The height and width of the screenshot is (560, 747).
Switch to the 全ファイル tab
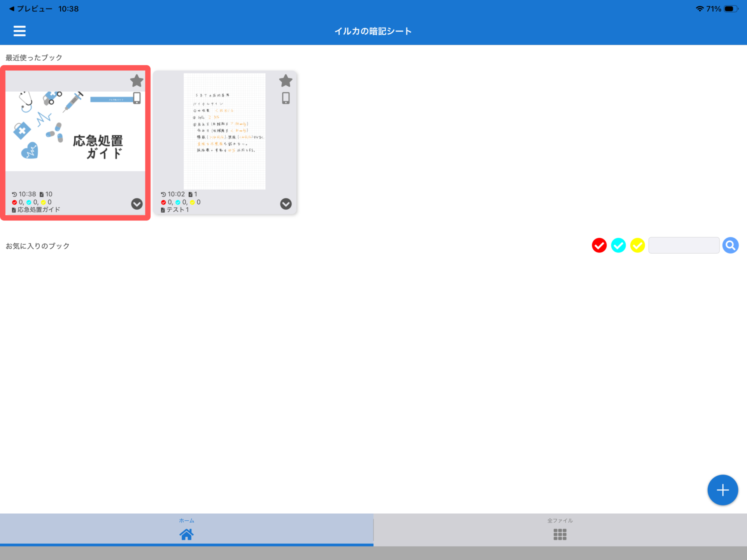coord(560,530)
